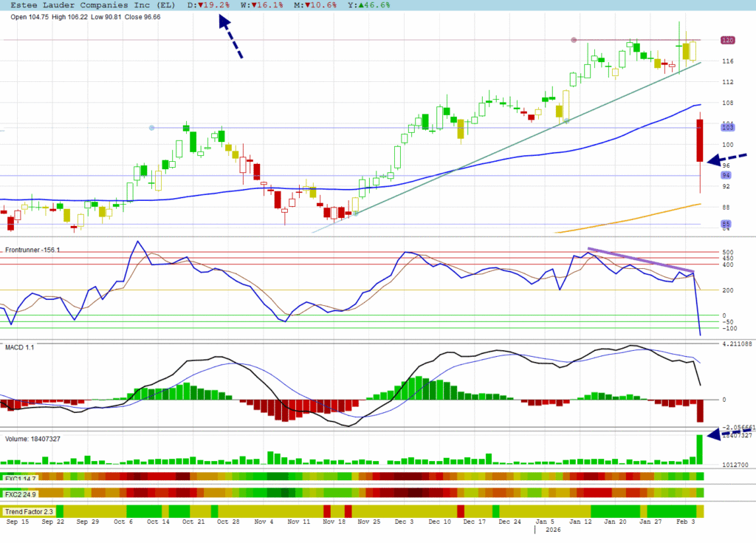Viewport: 756px width, 543px height.
Task: Click the dashed arrow pointing at volume spike
Action: tap(729, 434)
